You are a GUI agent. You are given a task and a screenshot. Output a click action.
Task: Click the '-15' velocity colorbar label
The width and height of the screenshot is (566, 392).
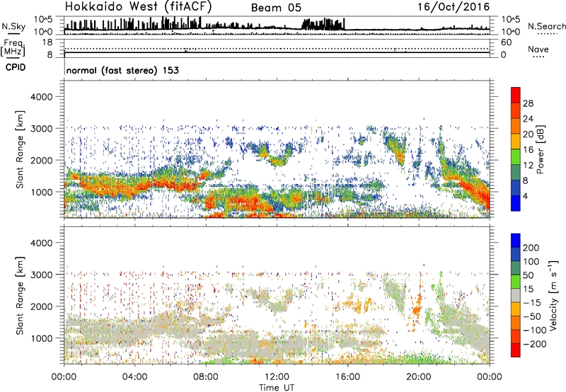click(532, 303)
